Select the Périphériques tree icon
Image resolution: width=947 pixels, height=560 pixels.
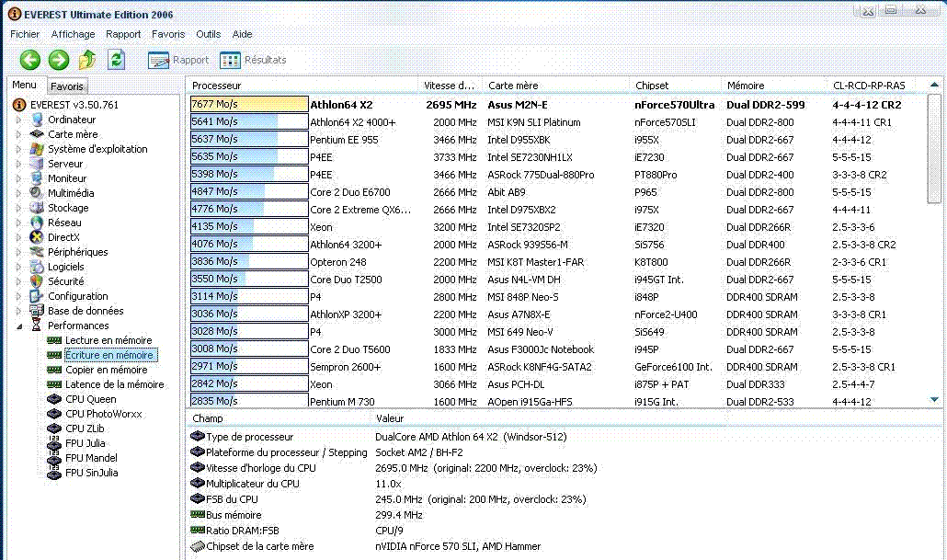point(37,252)
